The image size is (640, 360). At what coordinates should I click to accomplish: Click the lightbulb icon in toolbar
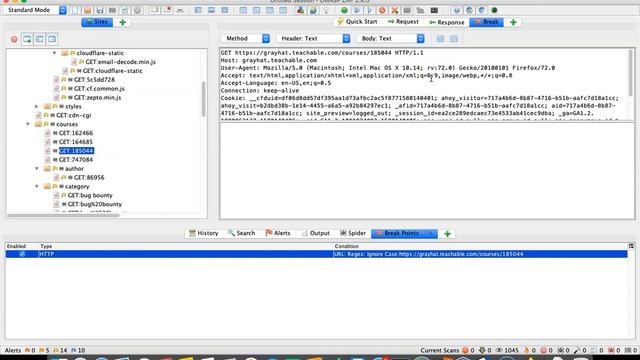[x=326, y=10]
